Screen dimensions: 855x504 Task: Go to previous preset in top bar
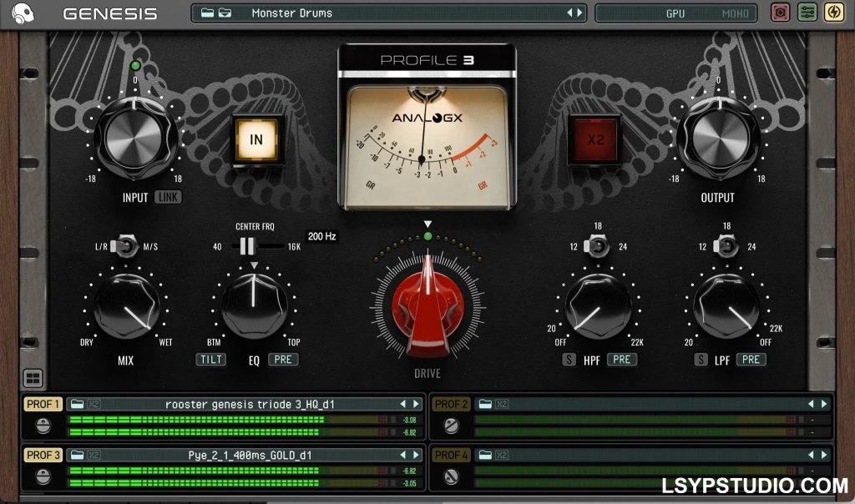click(569, 13)
